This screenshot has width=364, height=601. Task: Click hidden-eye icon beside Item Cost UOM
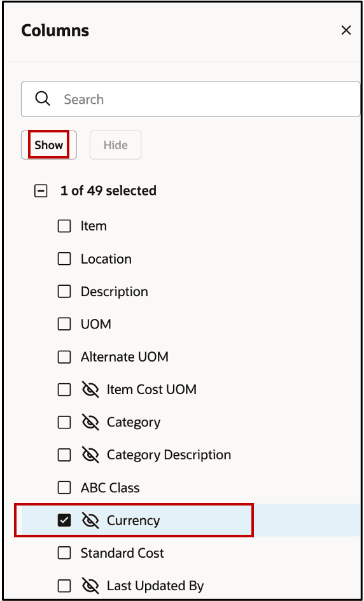coord(91,390)
